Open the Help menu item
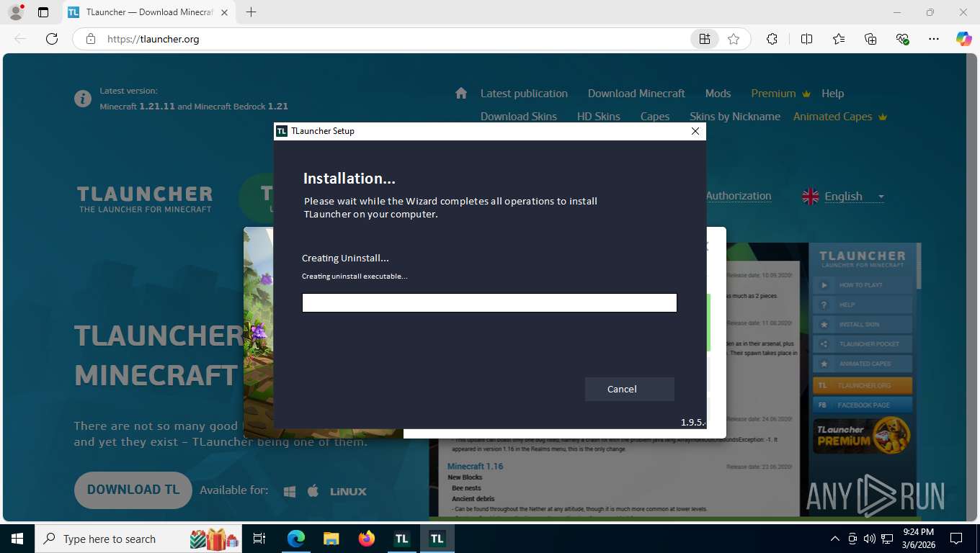Screen dimensions: 980x553 point(832,94)
